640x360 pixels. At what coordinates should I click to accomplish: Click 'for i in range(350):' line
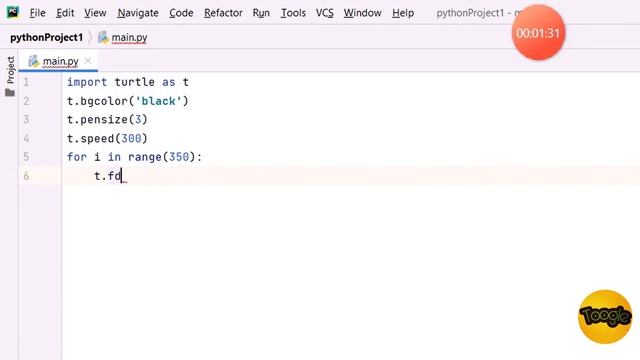(x=134, y=157)
